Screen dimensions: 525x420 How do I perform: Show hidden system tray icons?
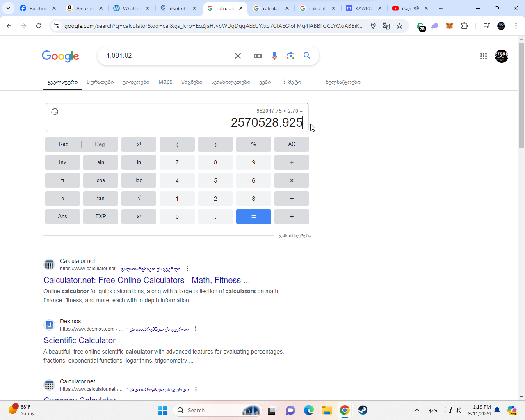pyautogui.click(x=417, y=410)
